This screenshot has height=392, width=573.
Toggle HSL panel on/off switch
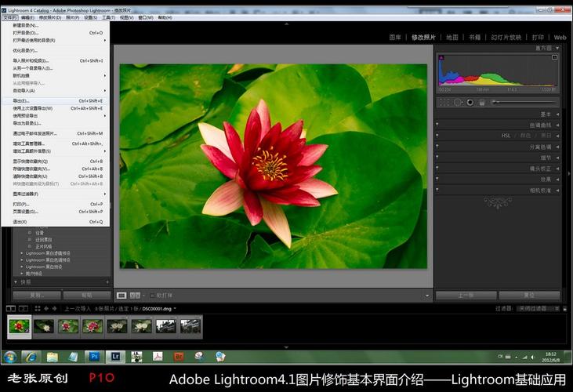pyautogui.click(x=437, y=135)
